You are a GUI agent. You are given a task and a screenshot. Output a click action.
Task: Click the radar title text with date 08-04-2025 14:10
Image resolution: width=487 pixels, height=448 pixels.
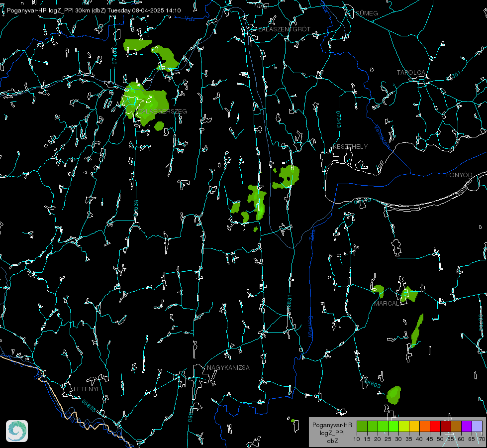[x=94, y=10]
